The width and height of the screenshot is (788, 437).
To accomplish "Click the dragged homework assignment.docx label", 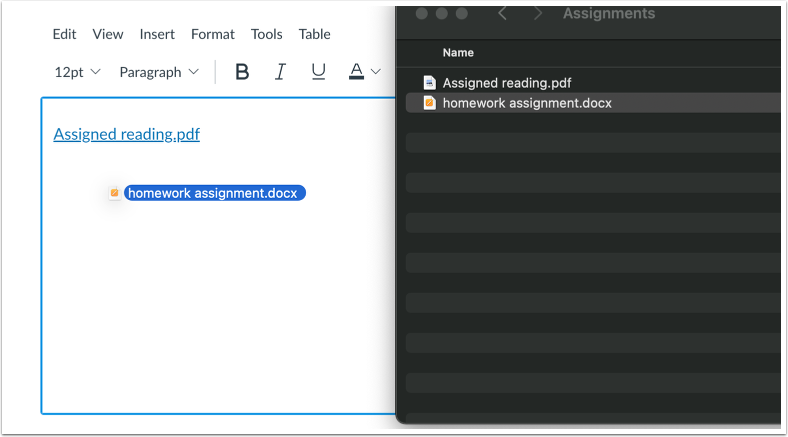I will pyautogui.click(x=215, y=193).
